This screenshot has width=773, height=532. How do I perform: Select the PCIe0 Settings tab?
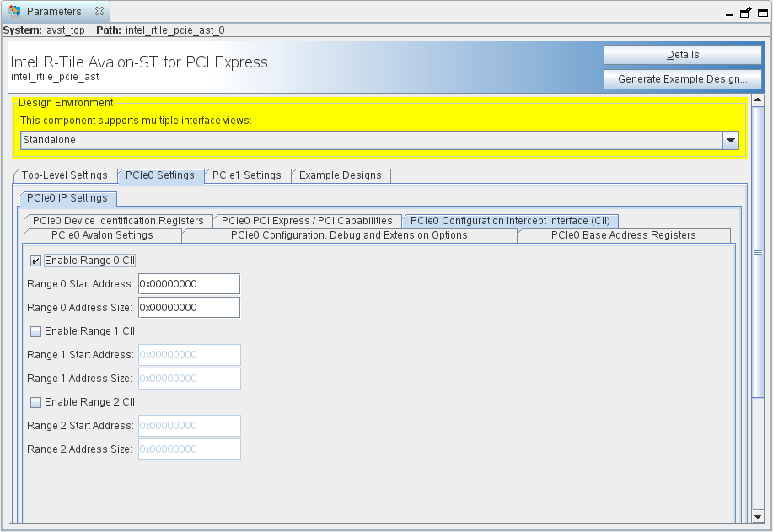click(160, 175)
